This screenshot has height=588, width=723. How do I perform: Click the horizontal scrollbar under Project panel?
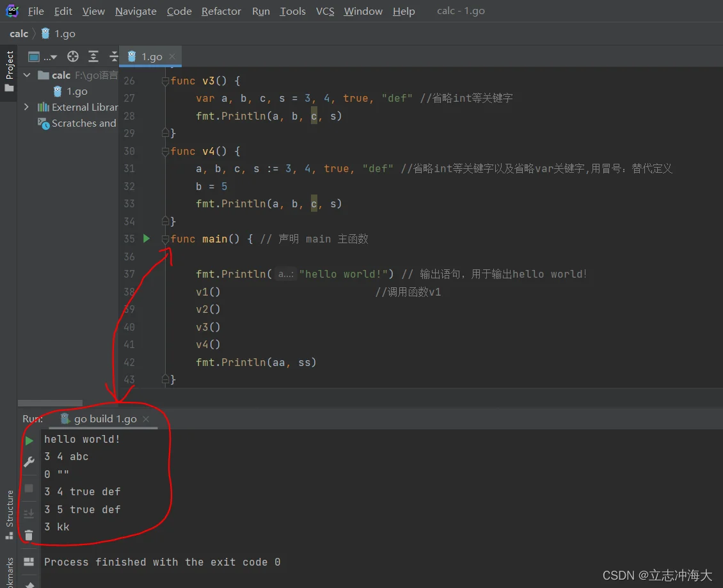[50, 403]
